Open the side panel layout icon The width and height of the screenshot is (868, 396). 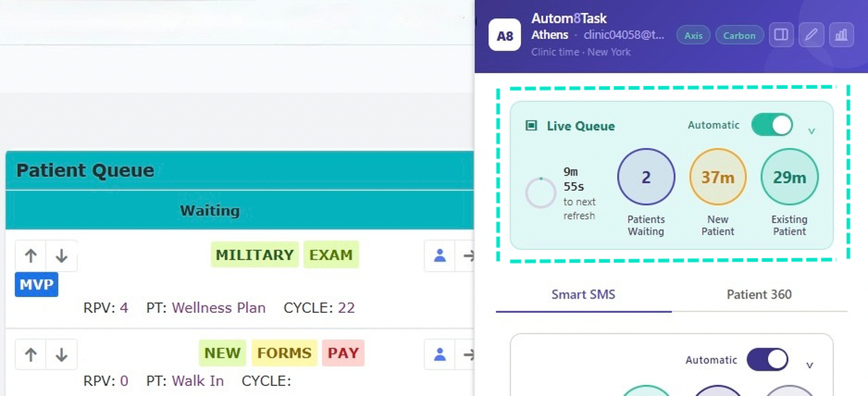780,35
